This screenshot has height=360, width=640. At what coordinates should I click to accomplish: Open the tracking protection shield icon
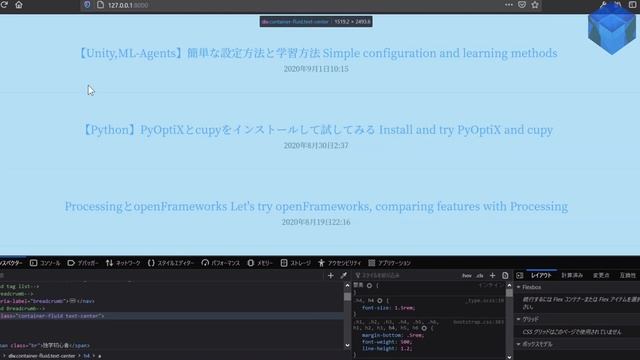click(x=87, y=5)
